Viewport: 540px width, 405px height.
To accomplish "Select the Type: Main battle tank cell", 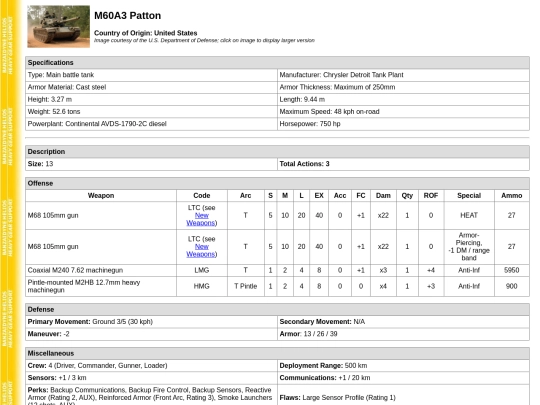I will (151, 75).
